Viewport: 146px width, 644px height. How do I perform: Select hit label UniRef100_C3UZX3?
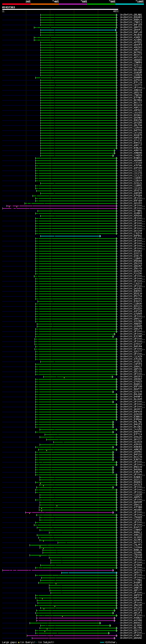tap(131, 284)
